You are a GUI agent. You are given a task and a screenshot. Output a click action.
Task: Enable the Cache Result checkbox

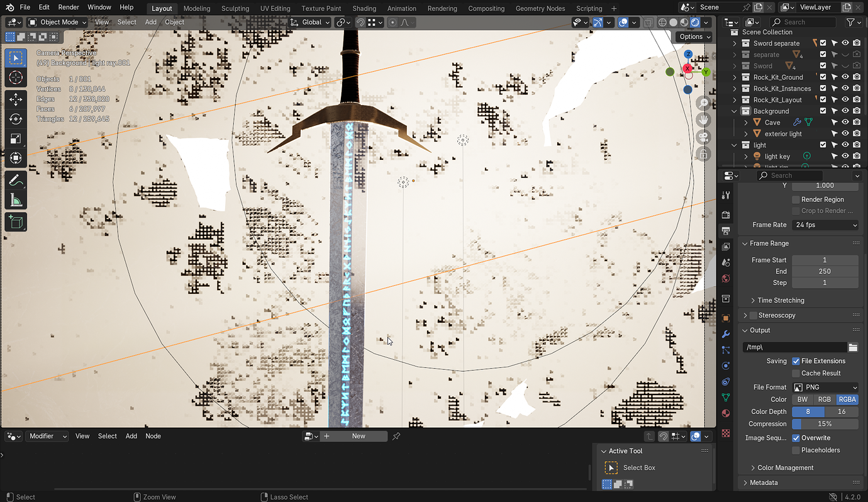796,373
